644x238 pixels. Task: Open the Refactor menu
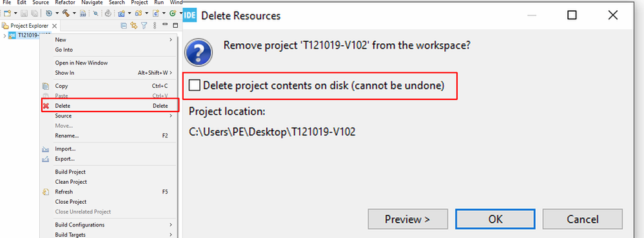click(65, 3)
